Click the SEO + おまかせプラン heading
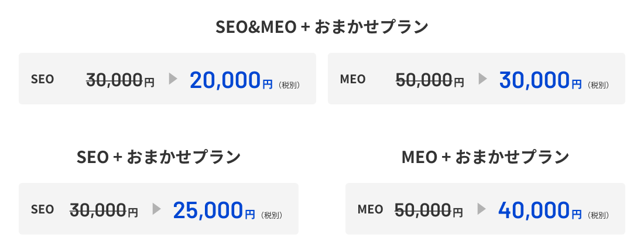The height and width of the screenshot is (251, 644). point(159,158)
